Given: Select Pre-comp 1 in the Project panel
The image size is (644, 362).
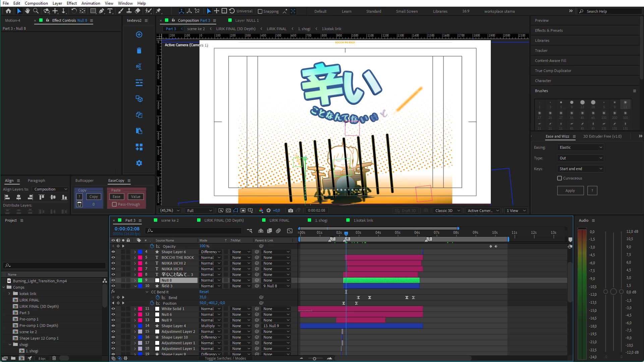Looking at the screenshot, I should 29,319.
